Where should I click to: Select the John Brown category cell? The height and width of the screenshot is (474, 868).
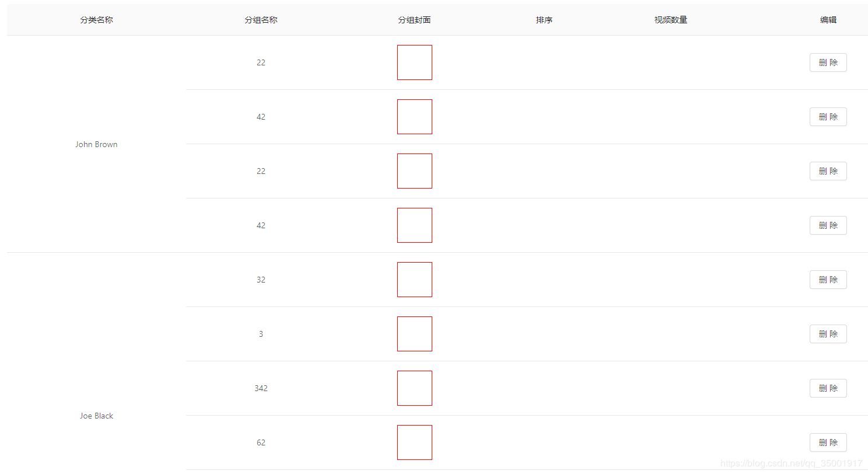(96, 144)
